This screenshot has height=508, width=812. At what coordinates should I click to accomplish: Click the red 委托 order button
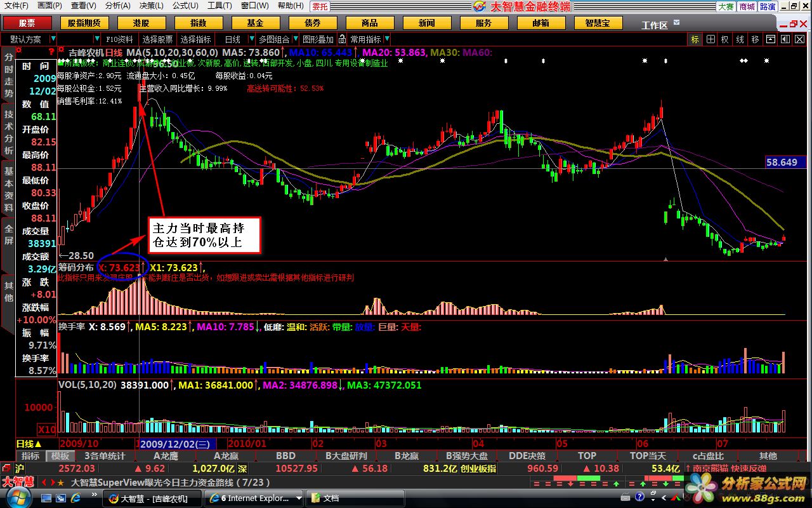click(320, 6)
